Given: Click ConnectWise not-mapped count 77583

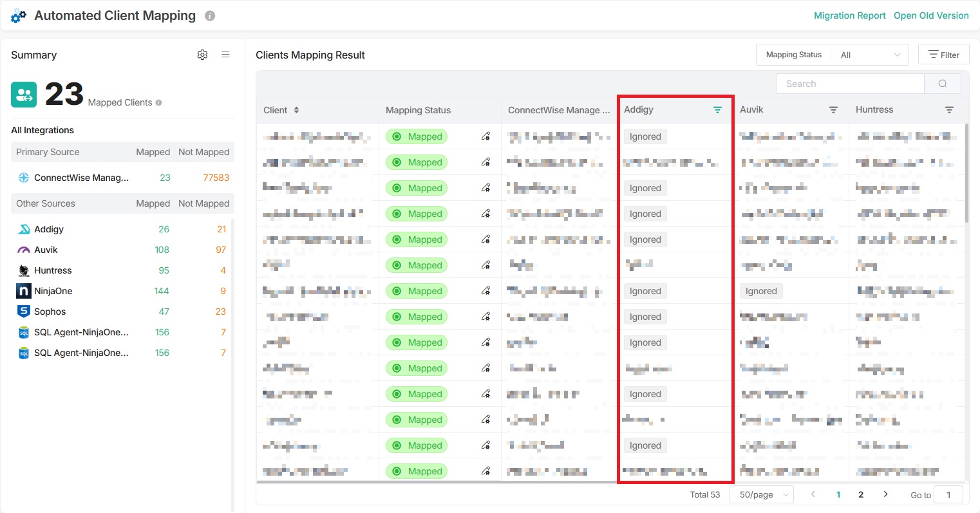Looking at the screenshot, I should point(216,178).
